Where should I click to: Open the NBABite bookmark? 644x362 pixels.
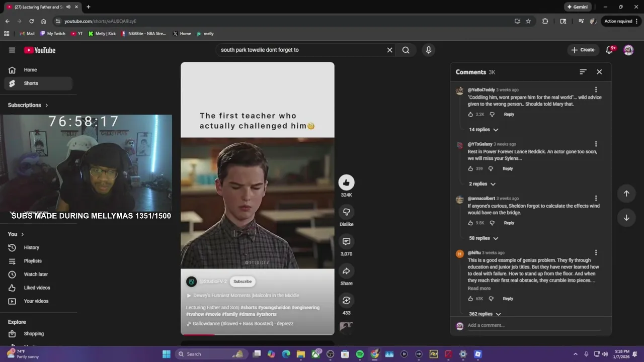click(x=143, y=34)
